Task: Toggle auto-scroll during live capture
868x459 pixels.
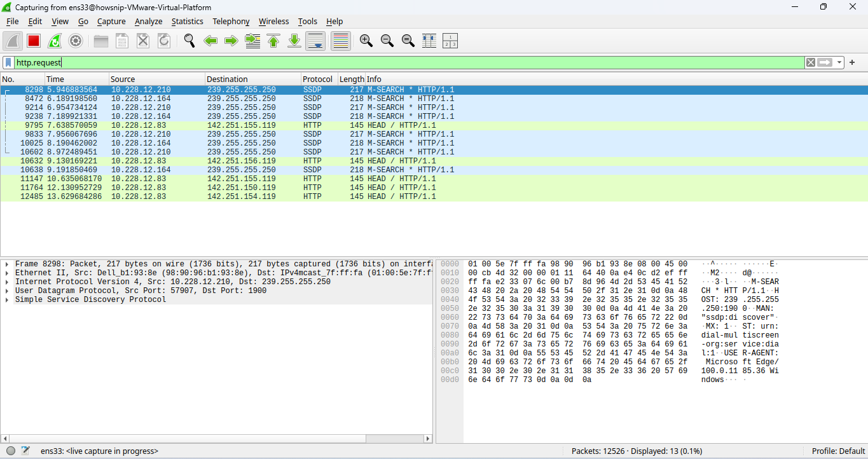Action: (315, 41)
